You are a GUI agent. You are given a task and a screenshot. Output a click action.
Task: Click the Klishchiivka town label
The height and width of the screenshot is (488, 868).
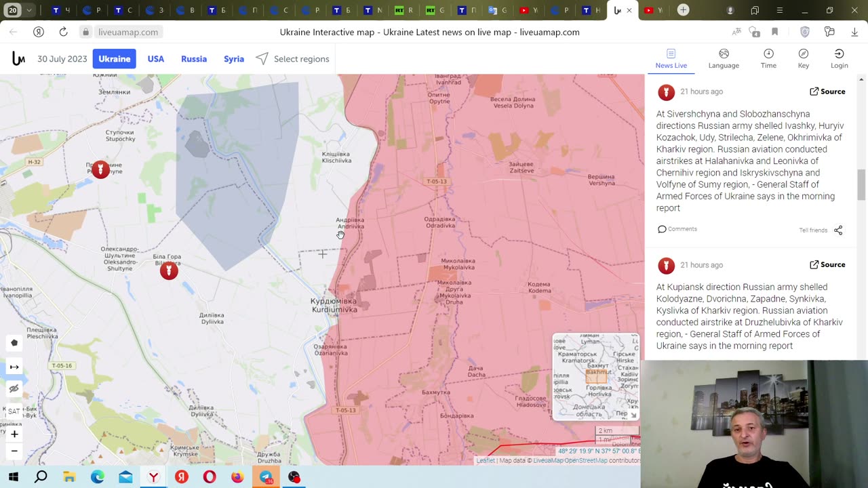tap(336, 157)
